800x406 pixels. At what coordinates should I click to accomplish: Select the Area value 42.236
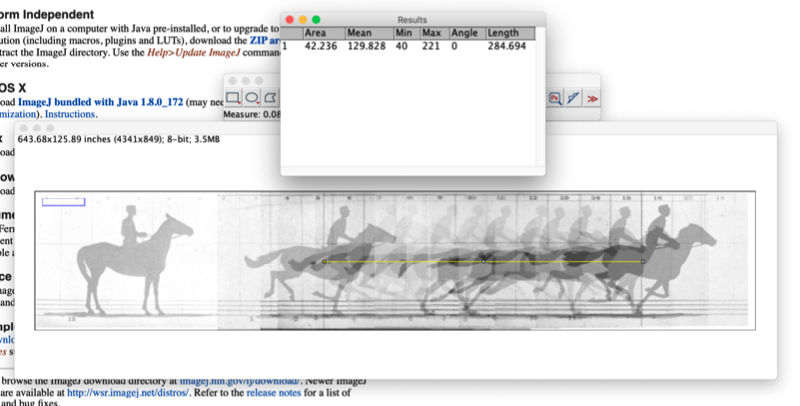pyautogui.click(x=320, y=46)
